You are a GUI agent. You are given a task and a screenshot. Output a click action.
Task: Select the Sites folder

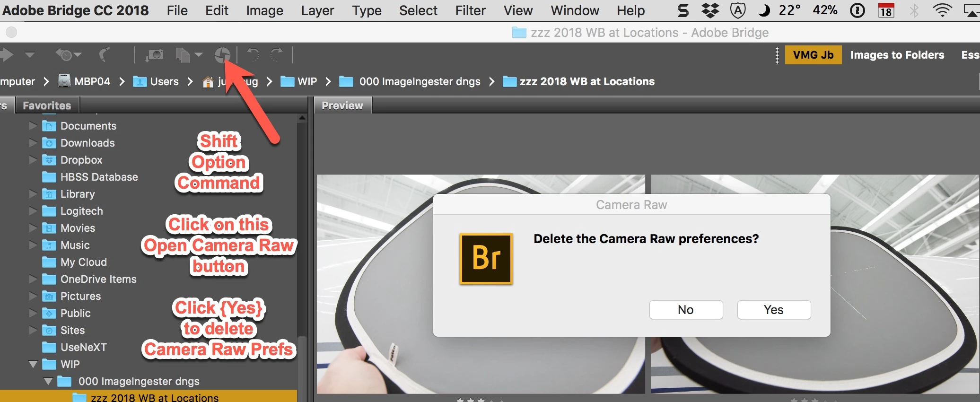[x=72, y=330]
